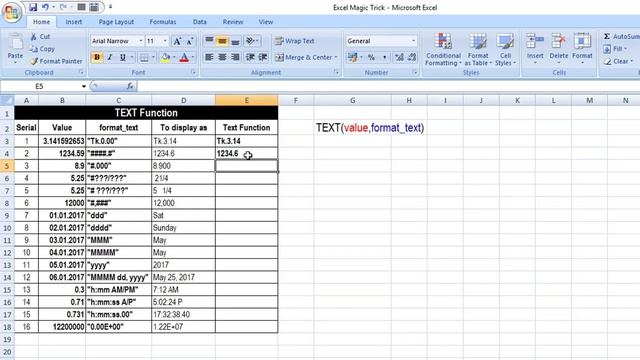Align text left
The height and width of the screenshot is (360, 640).
point(209,58)
